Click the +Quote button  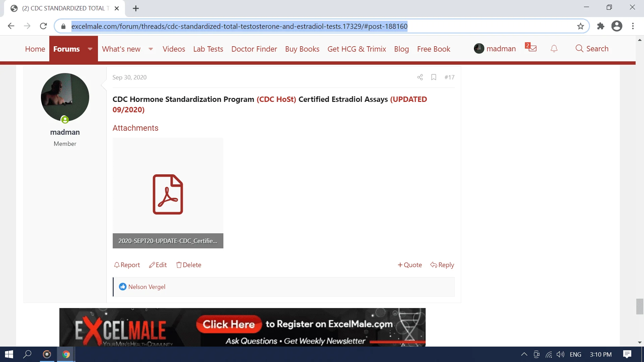tap(410, 265)
